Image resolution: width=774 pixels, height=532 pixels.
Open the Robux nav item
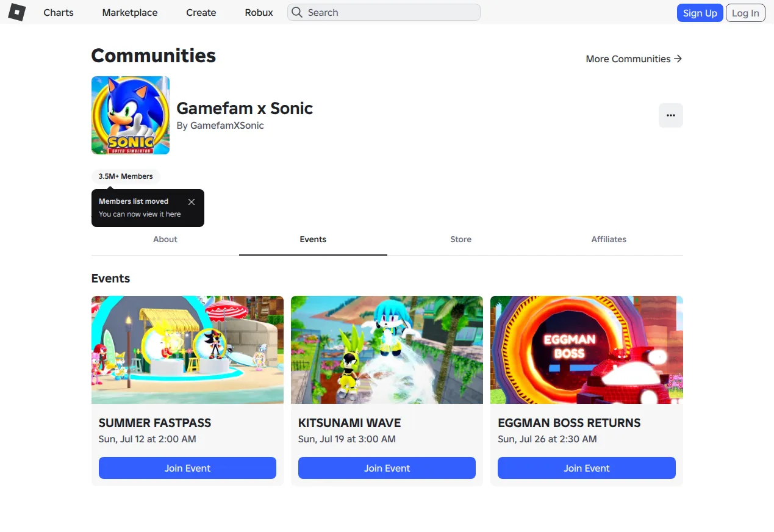[x=259, y=12]
